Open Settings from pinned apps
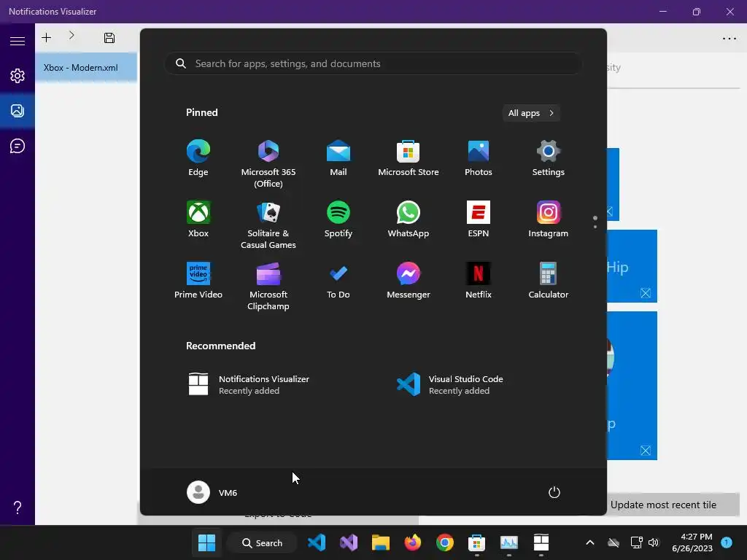 [549, 158]
